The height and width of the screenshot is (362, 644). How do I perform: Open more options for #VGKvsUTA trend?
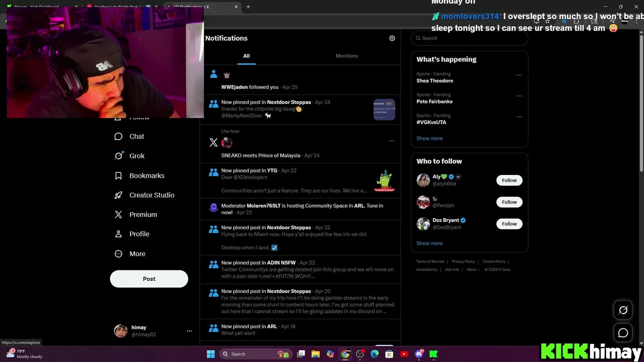pos(519,117)
